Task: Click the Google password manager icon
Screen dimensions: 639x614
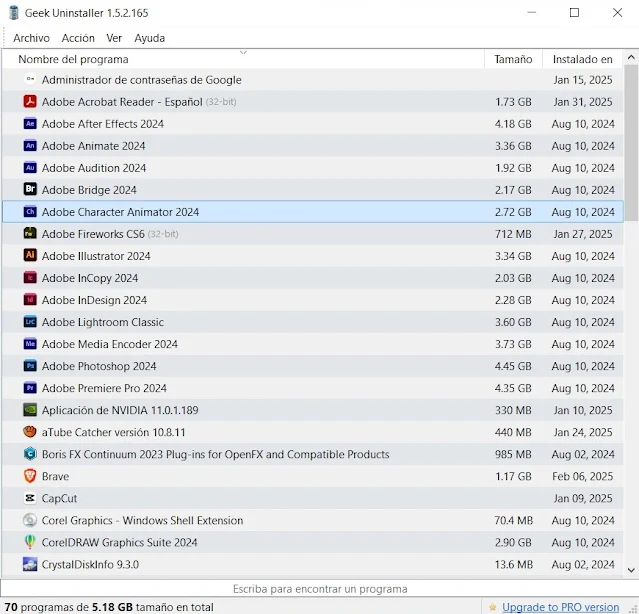Action: (x=30, y=79)
